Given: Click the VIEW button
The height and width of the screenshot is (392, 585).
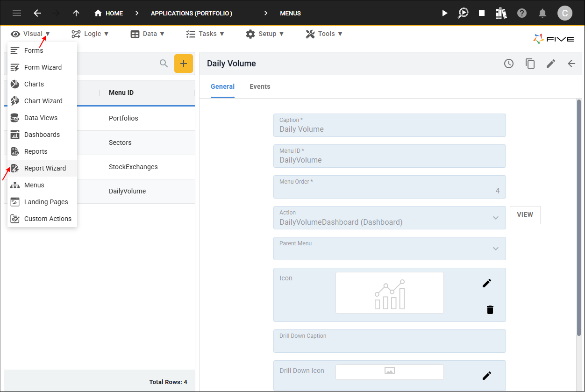Looking at the screenshot, I should pos(525,215).
